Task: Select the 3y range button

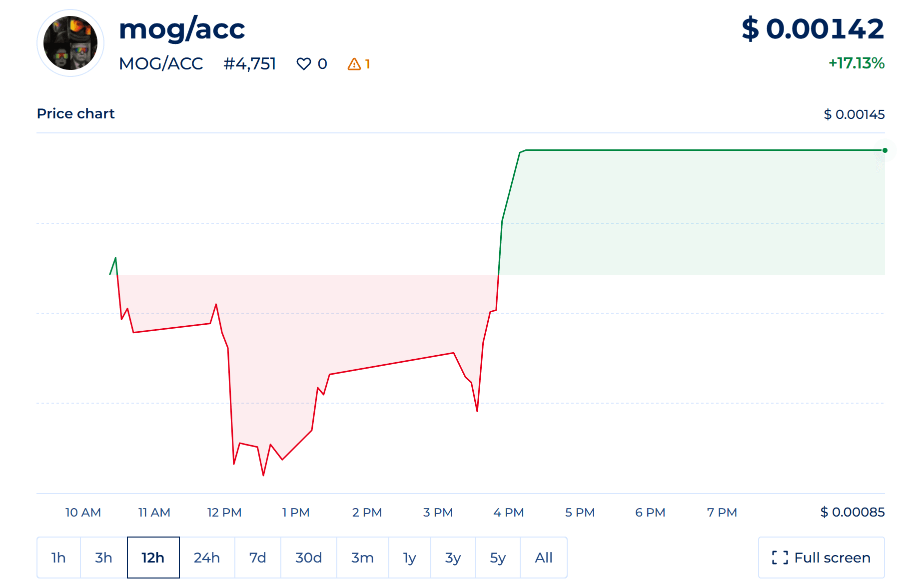Action: (453, 558)
